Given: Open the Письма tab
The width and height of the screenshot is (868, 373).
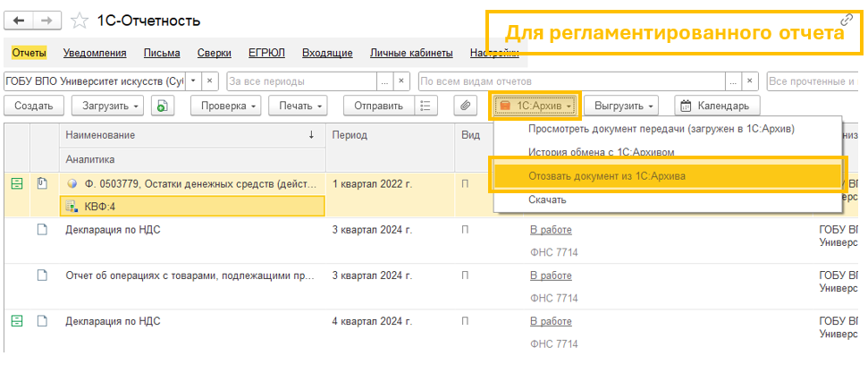Looking at the screenshot, I should (162, 53).
